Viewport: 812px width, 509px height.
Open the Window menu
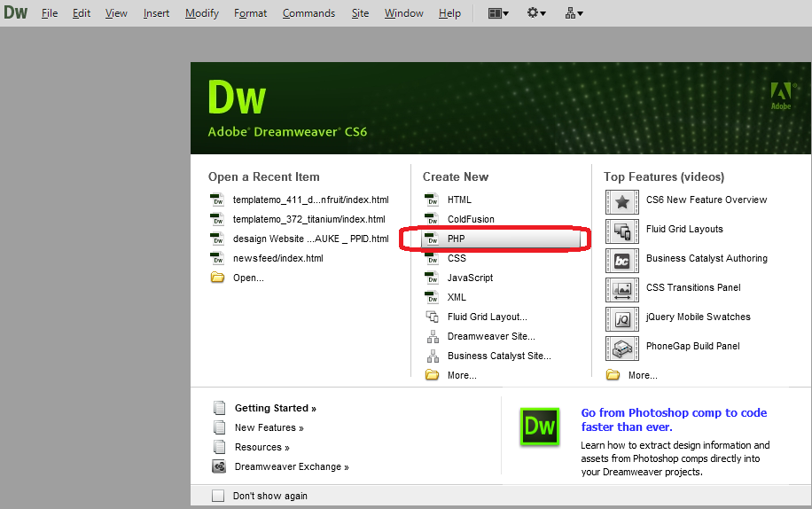(x=404, y=13)
